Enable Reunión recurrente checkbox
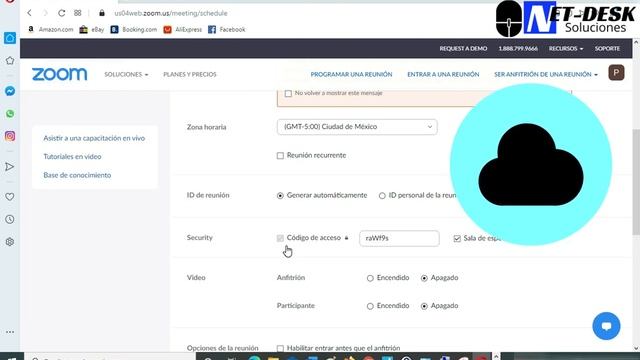The height and width of the screenshot is (360, 640). pyautogui.click(x=280, y=156)
